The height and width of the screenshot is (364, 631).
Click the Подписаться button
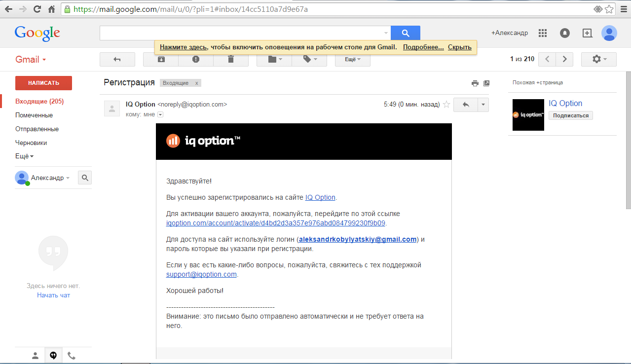coord(571,115)
